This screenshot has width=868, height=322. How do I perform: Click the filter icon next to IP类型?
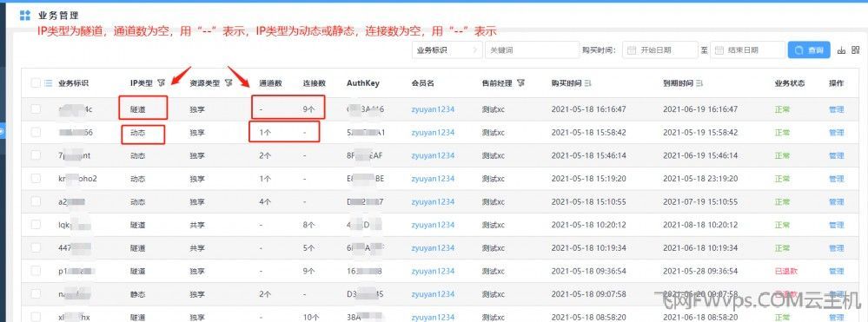161,83
